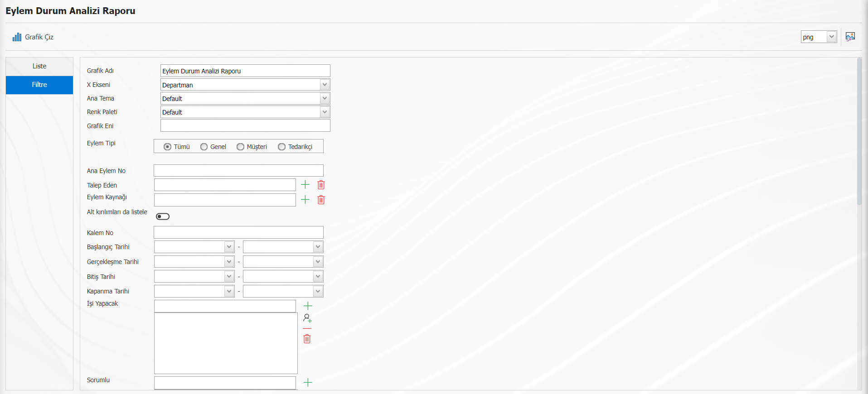Expand Ana Tema dropdown
868x394 pixels.
coord(325,98)
